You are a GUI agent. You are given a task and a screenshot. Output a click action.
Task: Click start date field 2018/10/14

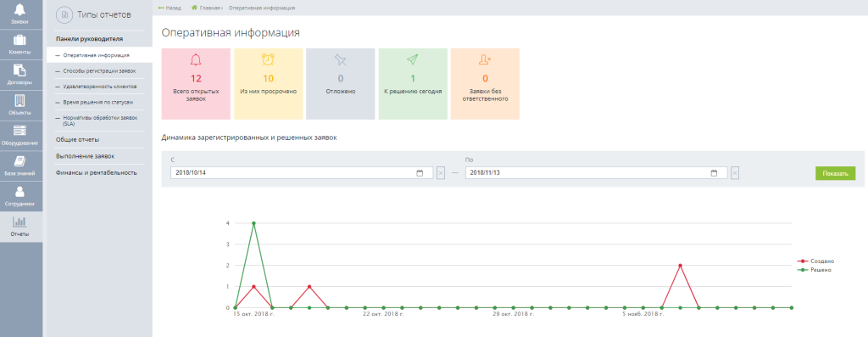coord(302,173)
